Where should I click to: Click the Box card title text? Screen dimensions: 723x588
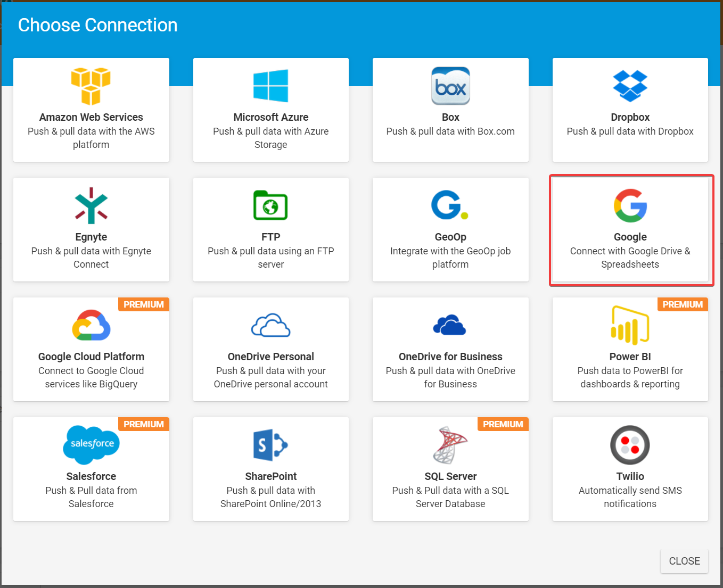click(450, 117)
